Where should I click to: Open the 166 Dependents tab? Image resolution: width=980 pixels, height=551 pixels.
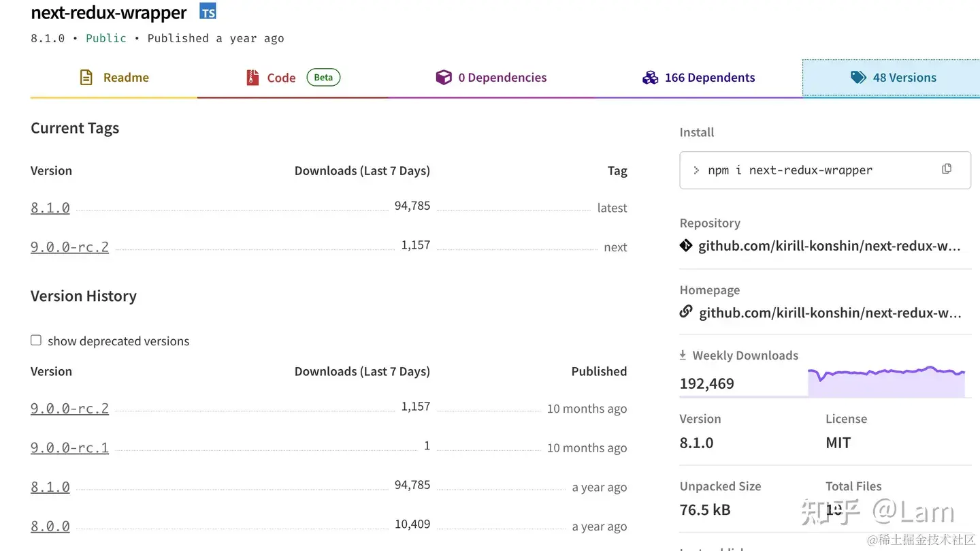[x=699, y=78]
